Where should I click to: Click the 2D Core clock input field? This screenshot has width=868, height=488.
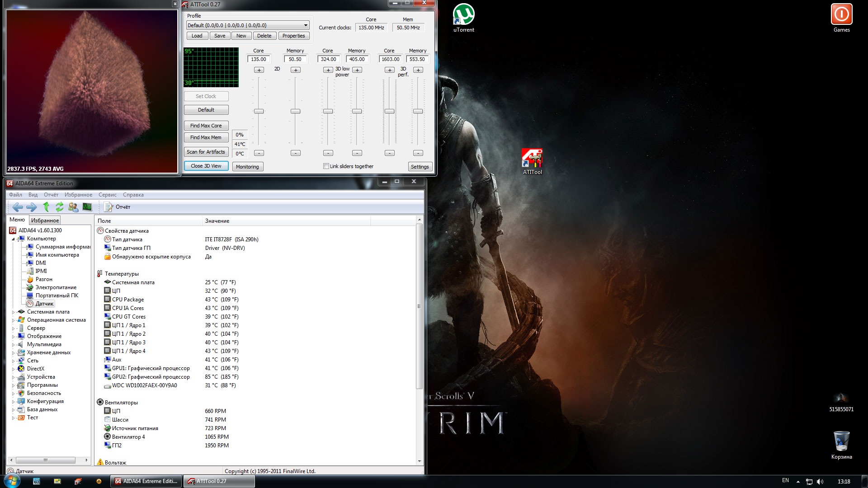[259, 59]
